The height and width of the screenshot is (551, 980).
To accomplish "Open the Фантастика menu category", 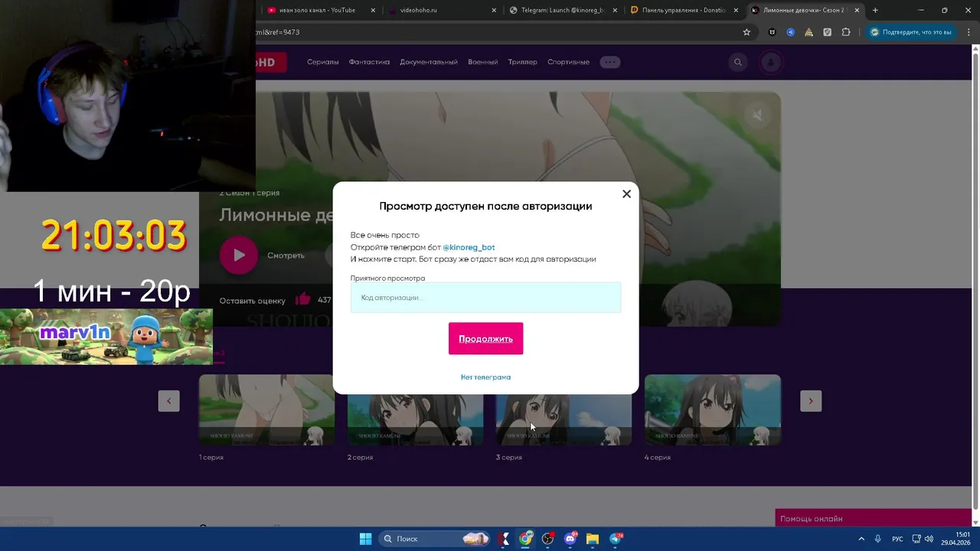I will pyautogui.click(x=369, y=62).
